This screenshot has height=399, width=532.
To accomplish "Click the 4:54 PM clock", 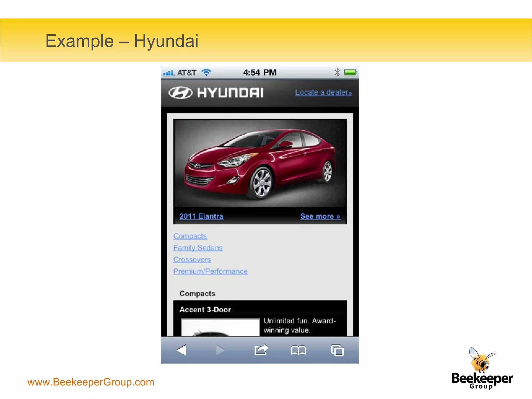I will (260, 72).
